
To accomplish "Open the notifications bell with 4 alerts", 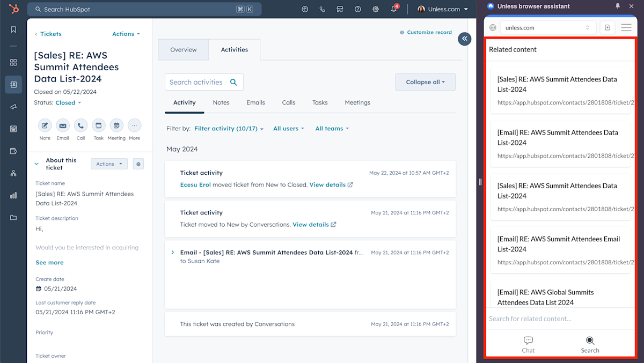I will click(393, 9).
